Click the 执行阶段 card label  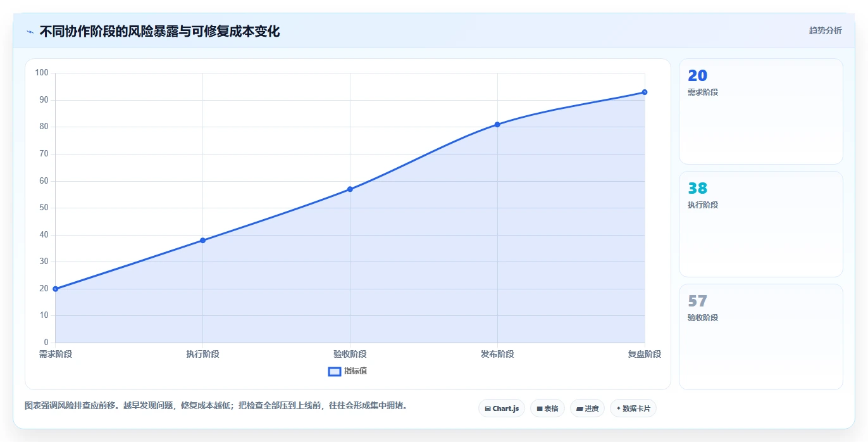coord(703,205)
